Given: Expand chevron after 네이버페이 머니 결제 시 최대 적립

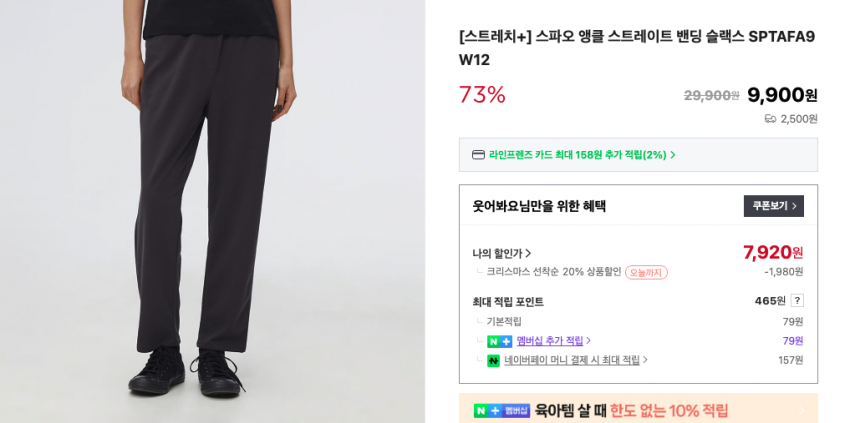Looking at the screenshot, I should 645,360.
